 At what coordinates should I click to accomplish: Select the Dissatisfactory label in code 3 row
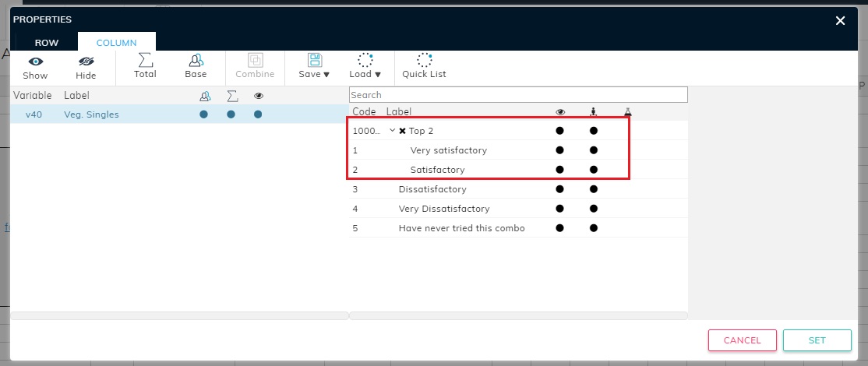click(x=432, y=189)
